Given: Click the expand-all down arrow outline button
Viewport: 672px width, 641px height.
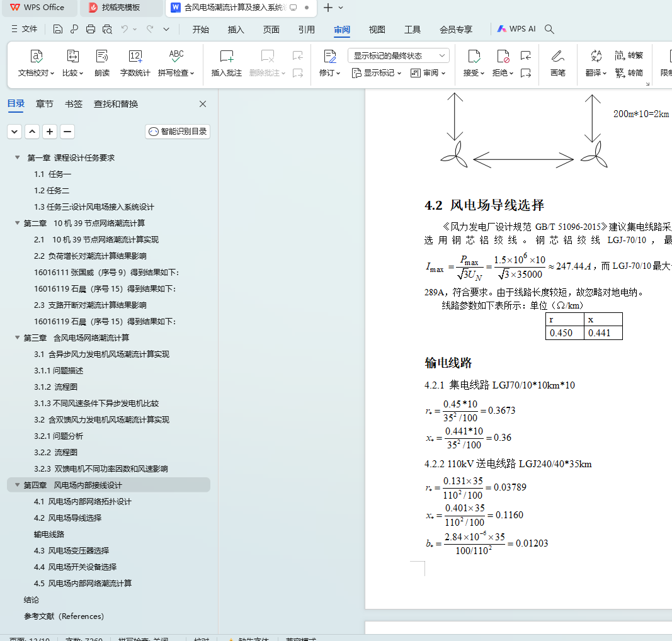Looking at the screenshot, I should (x=14, y=132).
